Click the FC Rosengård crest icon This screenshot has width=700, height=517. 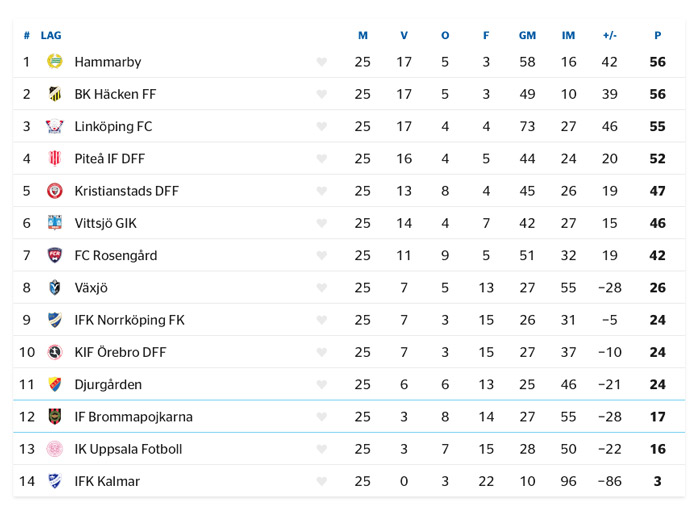(54, 255)
